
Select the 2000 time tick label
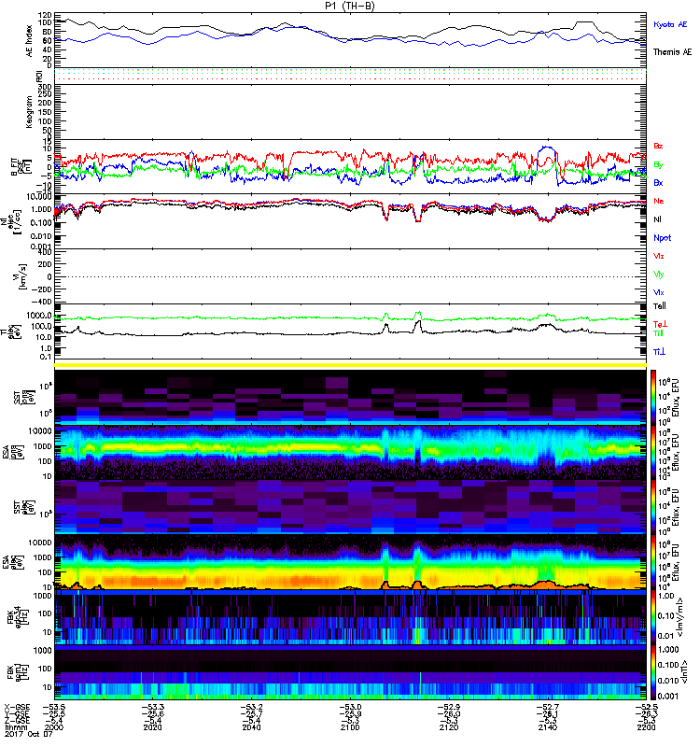(x=54, y=727)
